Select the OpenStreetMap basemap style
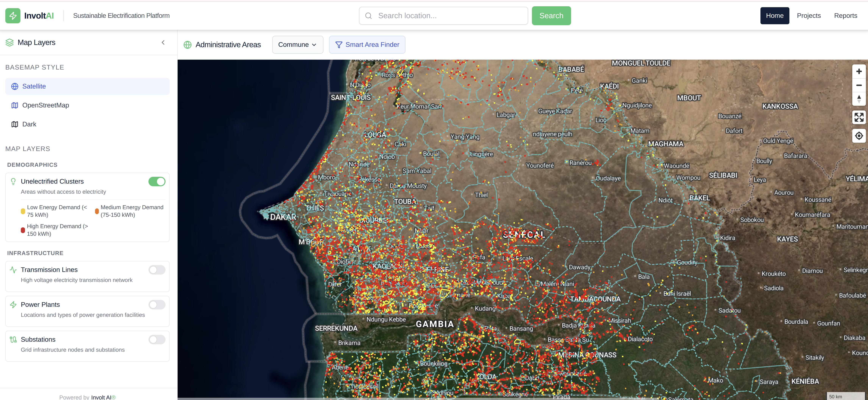The height and width of the screenshot is (400, 868). click(87, 105)
